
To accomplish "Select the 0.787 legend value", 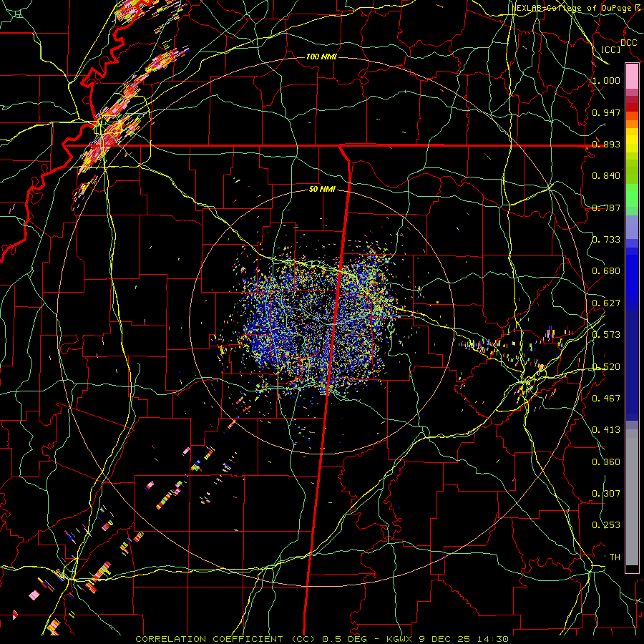I will click(606, 208).
